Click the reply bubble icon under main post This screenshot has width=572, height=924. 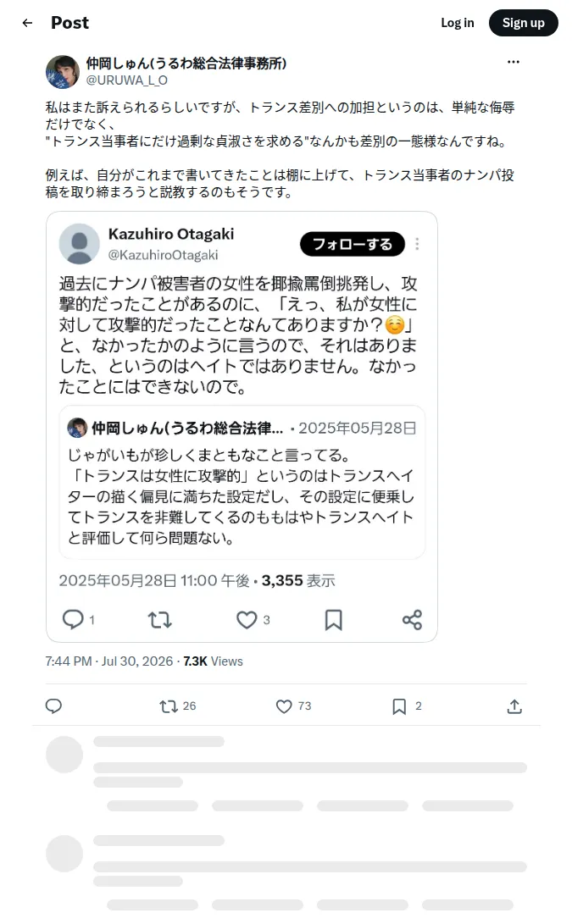click(53, 706)
